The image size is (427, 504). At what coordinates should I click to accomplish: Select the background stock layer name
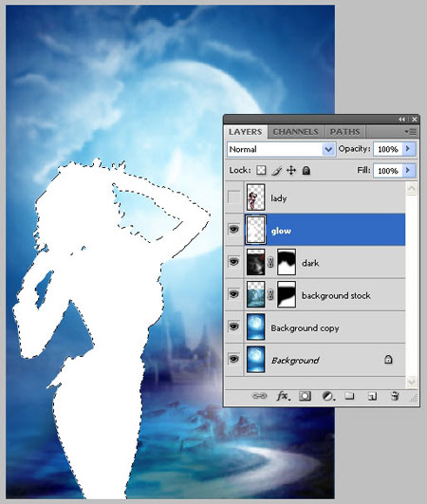click(336, 296)
